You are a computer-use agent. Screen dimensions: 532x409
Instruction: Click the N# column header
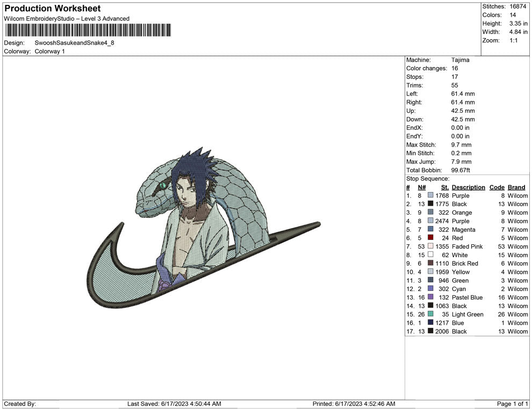(x=422, y=187)
